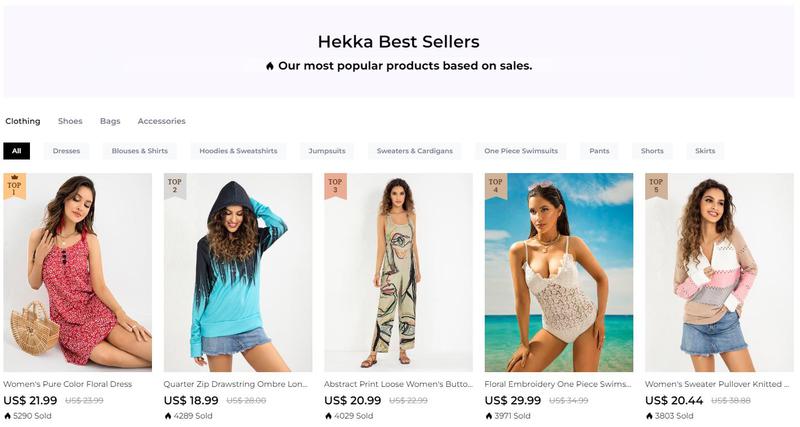Select the One Piece Swimsuits filter
Screen dimensions: 800x427
click(x=521, y=151)
